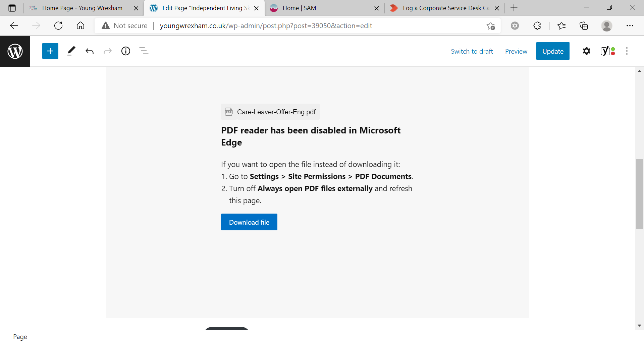Image resolution: width=644 pixels, height=342 pixels.
Task: Open the browser Extensions puzzle icon
Action: click(x=537, y=26)
